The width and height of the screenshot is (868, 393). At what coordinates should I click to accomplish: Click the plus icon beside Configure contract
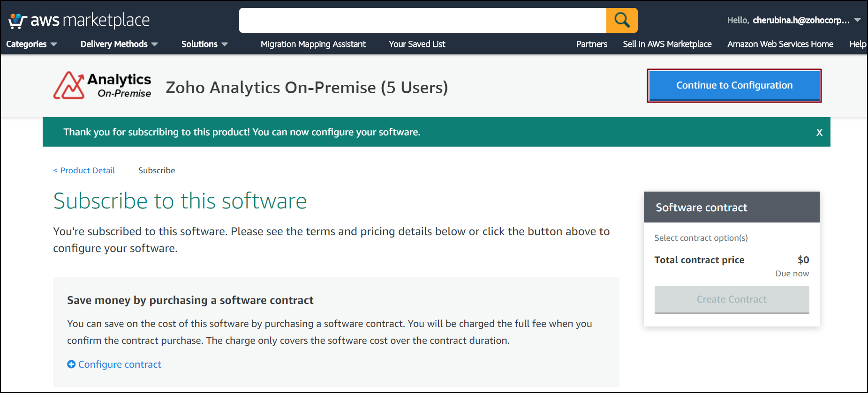point(71,364)
